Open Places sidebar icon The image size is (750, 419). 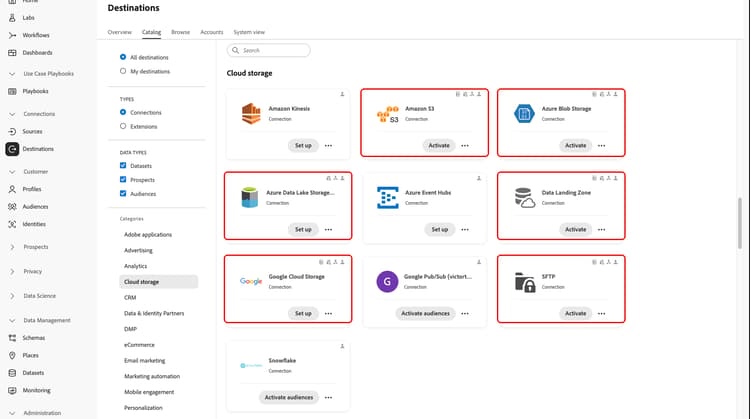(x=12, y=355)
